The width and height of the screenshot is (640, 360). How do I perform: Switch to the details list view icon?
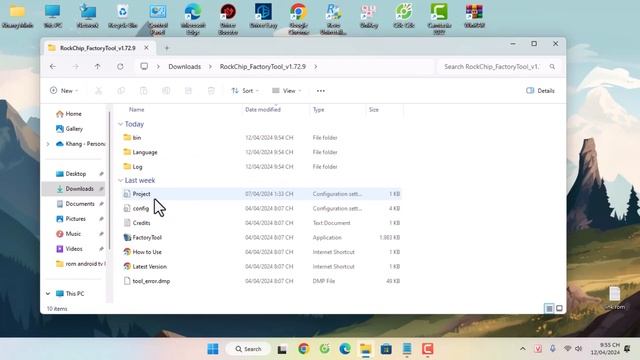tap(549, 308)
